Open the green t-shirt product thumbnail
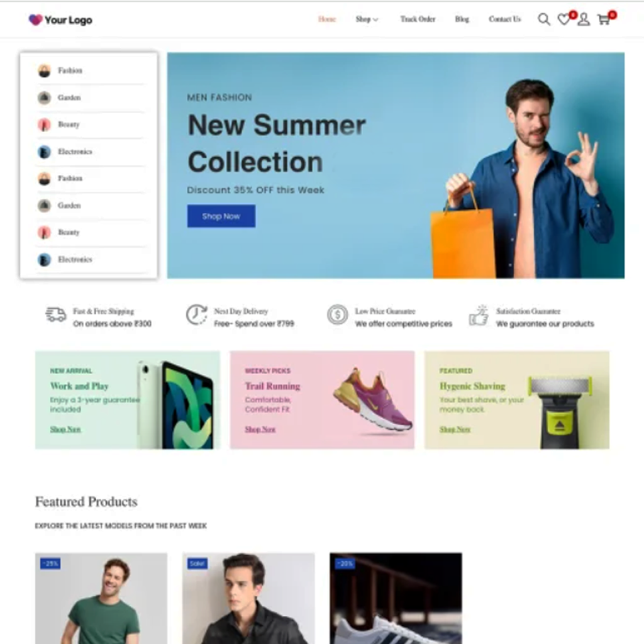Screen dimensions: 644x644 101,598
